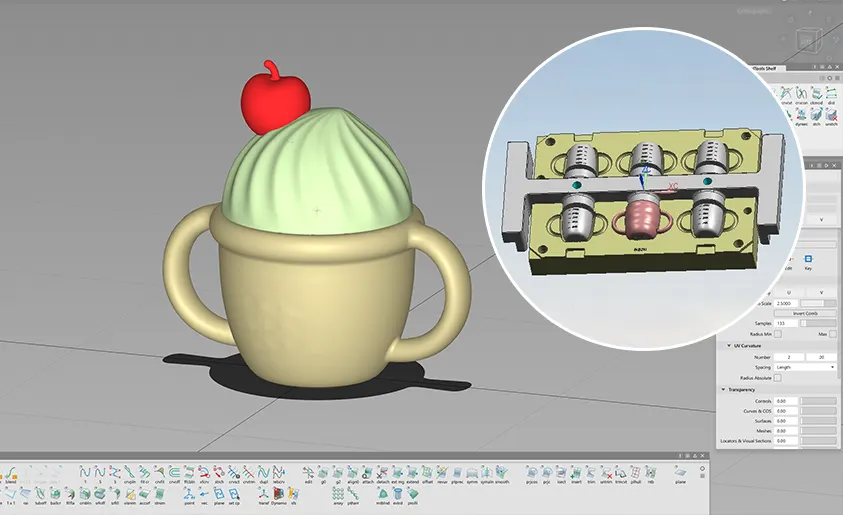The height and width of the screenshot is (515, 843).
Task: Click the array duplicate tool
Action: 338,497
